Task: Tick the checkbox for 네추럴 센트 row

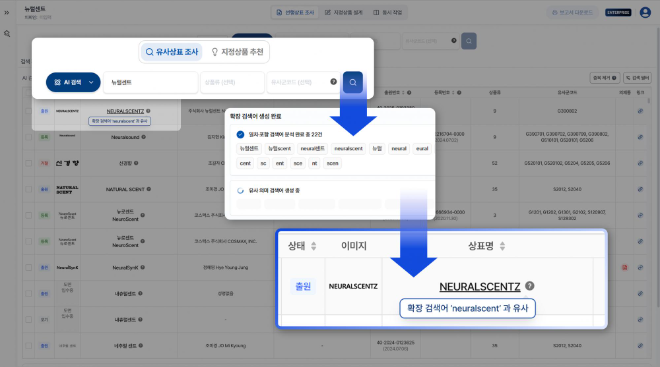Action: tap(28, 346)
